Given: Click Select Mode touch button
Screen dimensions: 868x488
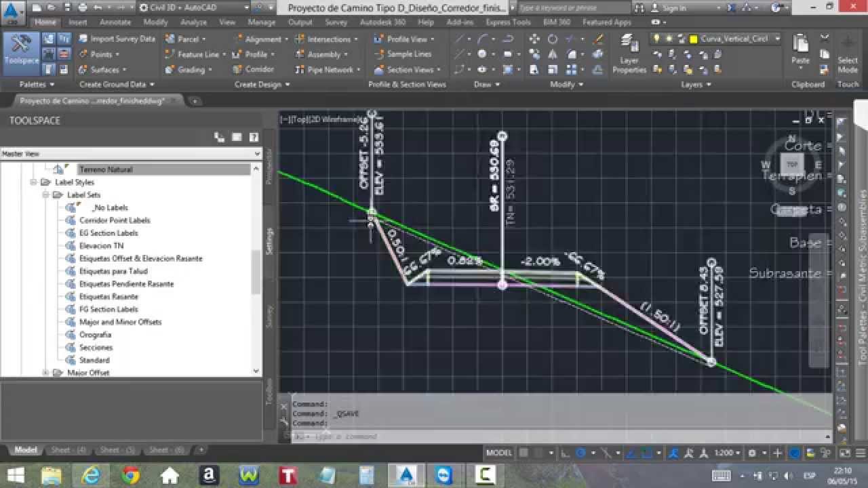Looking at the screenshot, I should click(848, 53).
